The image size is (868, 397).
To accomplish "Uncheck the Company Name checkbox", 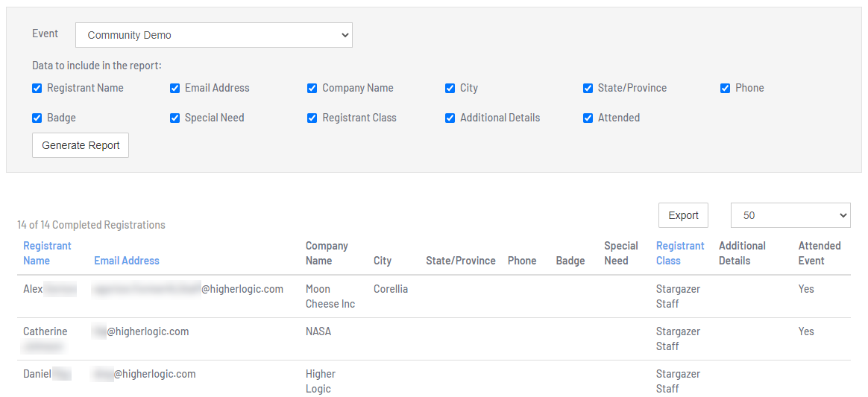I will pyautogui.click(x=312, y=88).
